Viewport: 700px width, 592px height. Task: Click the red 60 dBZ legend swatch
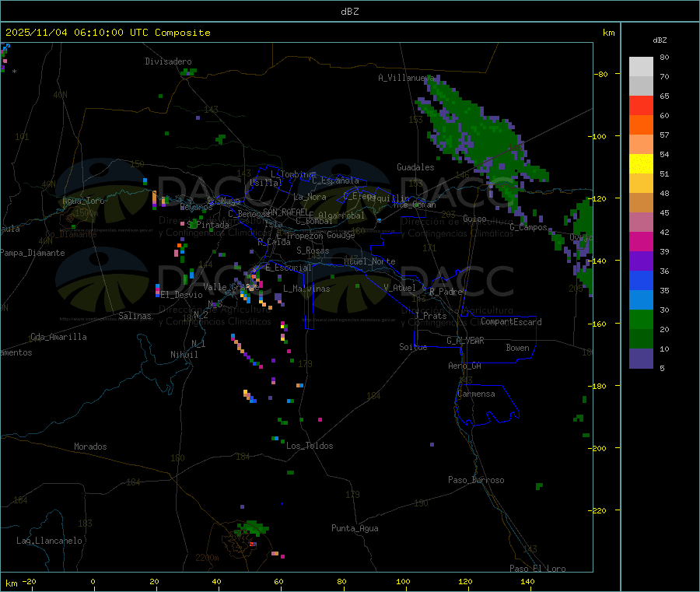[641, 105]
